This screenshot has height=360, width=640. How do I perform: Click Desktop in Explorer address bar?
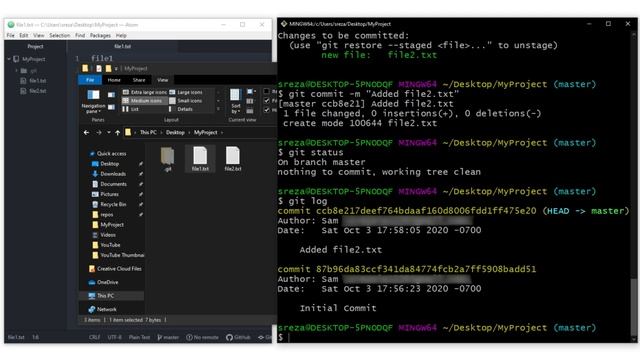pyautogui.click(x=175, y=132)
